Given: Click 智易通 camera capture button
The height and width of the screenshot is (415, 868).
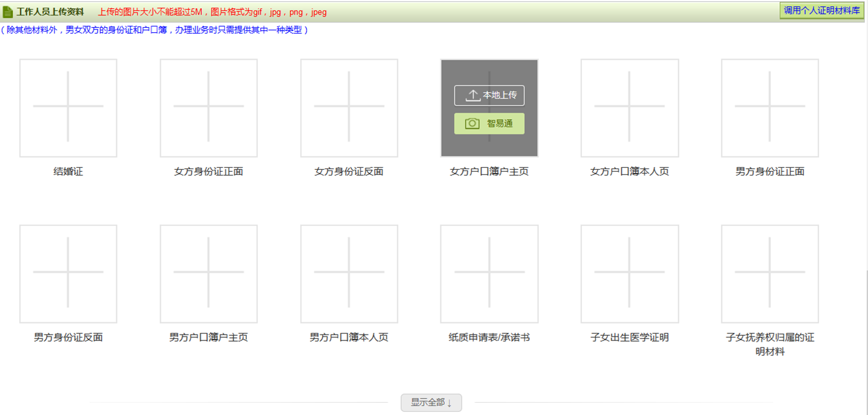Looking at the screenshot, I should click(489, 124).
